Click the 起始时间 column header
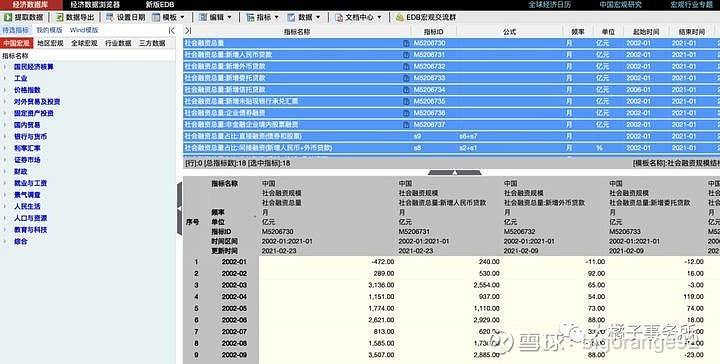This screenshot has width=720, height=364. [646, 32]
